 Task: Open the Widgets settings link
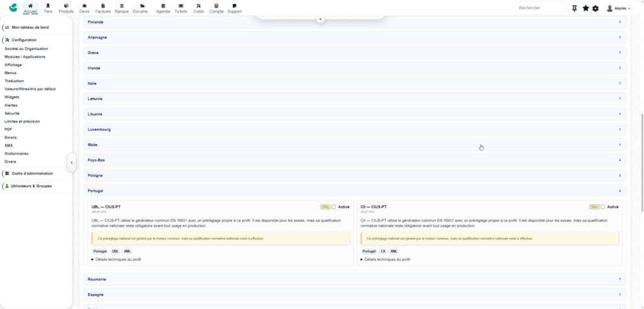tap(12, 97)
